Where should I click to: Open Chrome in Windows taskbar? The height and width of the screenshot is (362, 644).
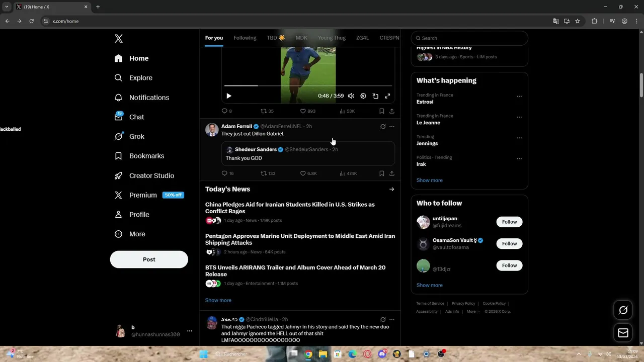click(x=308, y=354)
